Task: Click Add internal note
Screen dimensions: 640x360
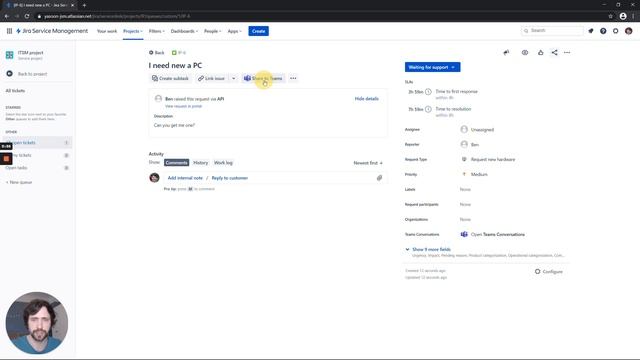Action: point(185,178)
